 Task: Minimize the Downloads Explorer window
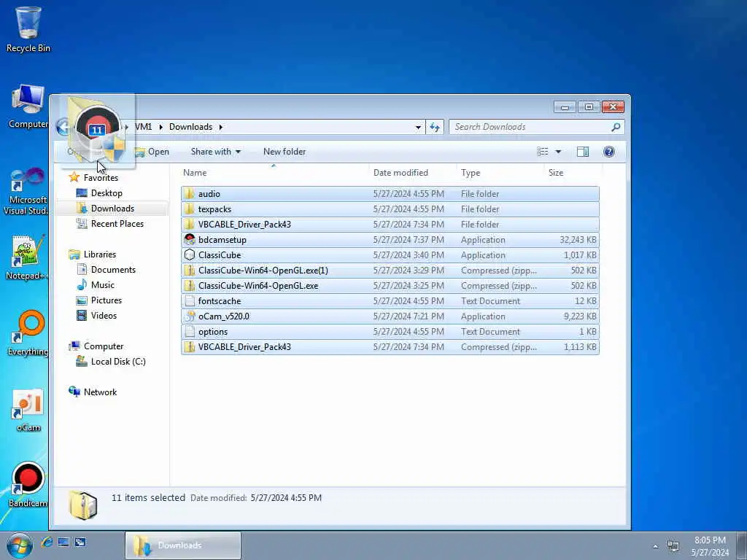click(565, 107)
